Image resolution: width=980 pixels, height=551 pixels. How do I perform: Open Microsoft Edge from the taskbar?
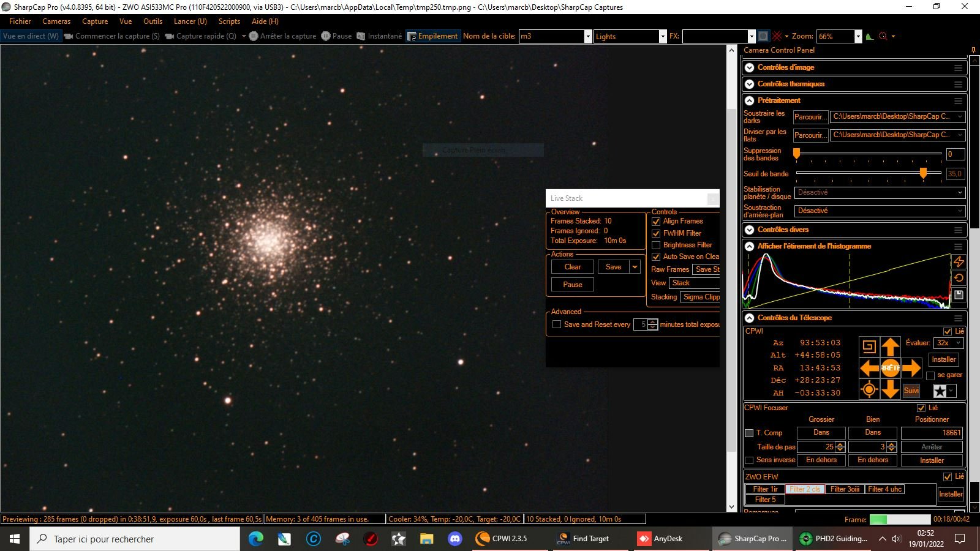(x=256, y=539)
